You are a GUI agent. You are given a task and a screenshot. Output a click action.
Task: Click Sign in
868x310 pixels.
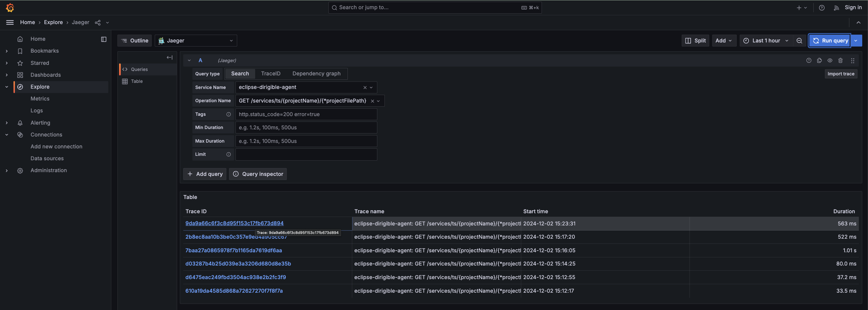853,7
